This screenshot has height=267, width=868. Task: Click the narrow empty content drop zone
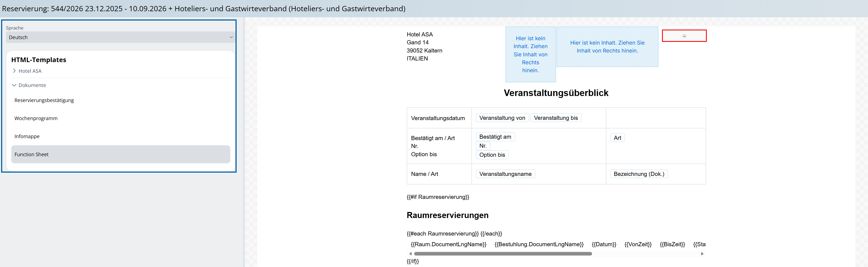click(530, 54)
